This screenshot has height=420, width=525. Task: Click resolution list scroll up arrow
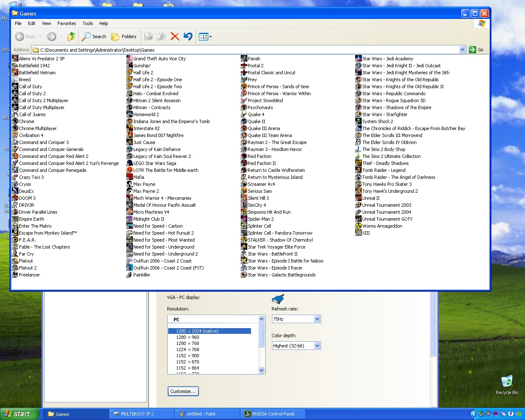[x=262, y=319]
